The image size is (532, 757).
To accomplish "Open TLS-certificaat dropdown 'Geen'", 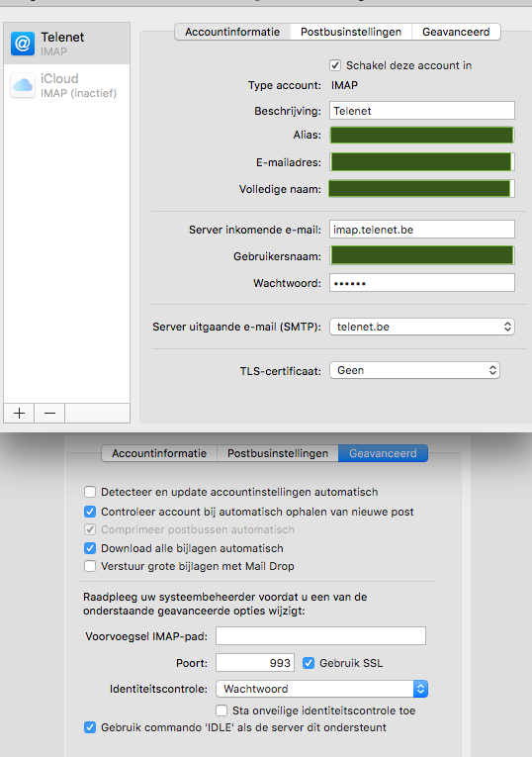I will coord(414,370).
